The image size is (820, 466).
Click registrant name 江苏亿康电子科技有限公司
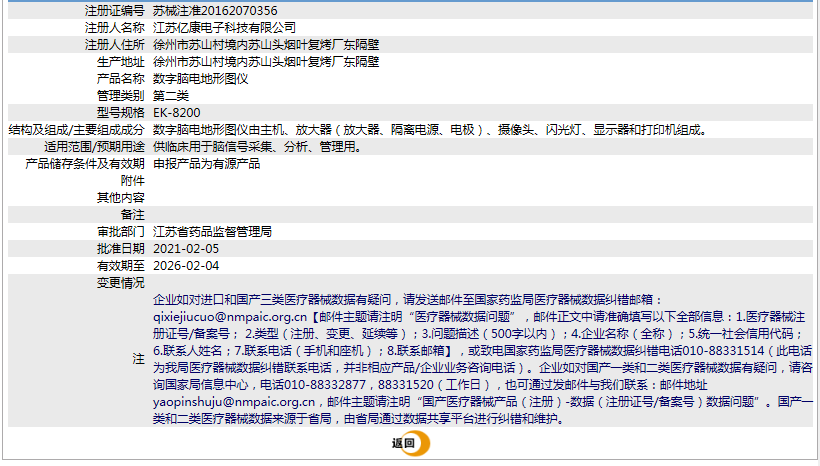point(224,28)
